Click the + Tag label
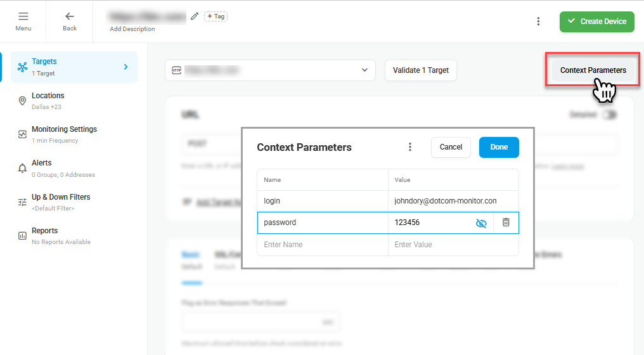 point(216,16)
